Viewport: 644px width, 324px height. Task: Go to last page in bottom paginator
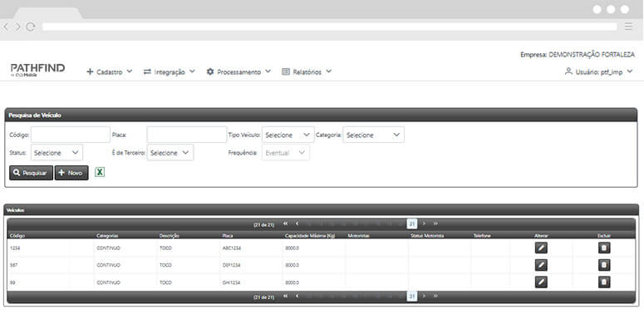[435, 296]
